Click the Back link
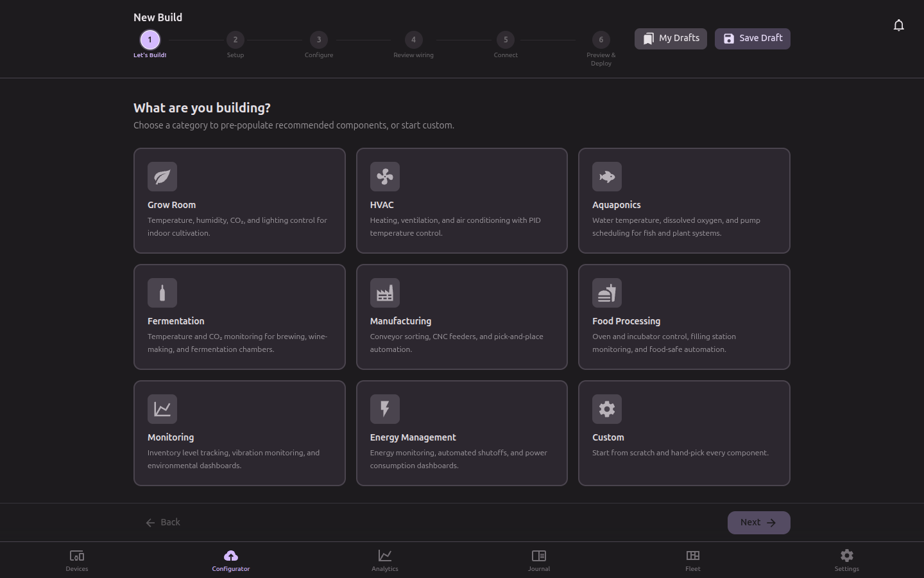Image resolution: width=924 pixels, height=578 pixels. tap(163, 522)
